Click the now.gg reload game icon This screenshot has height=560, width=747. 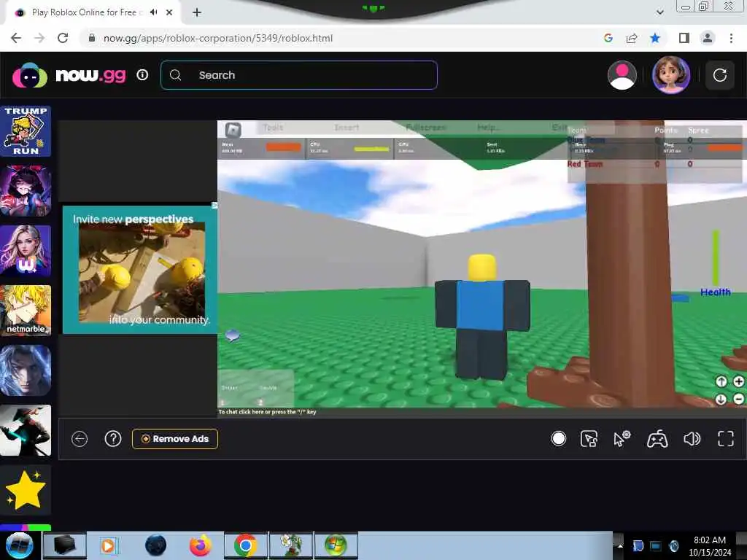coord(720,75)
